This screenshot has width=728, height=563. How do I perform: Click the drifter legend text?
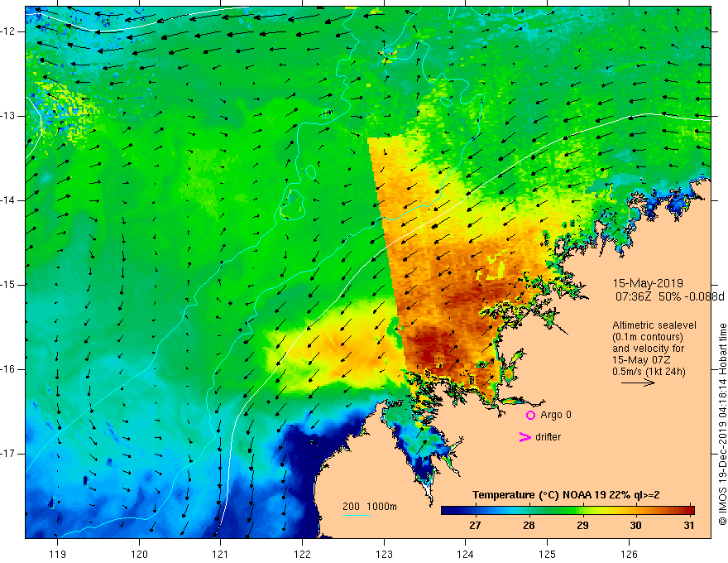548,437
